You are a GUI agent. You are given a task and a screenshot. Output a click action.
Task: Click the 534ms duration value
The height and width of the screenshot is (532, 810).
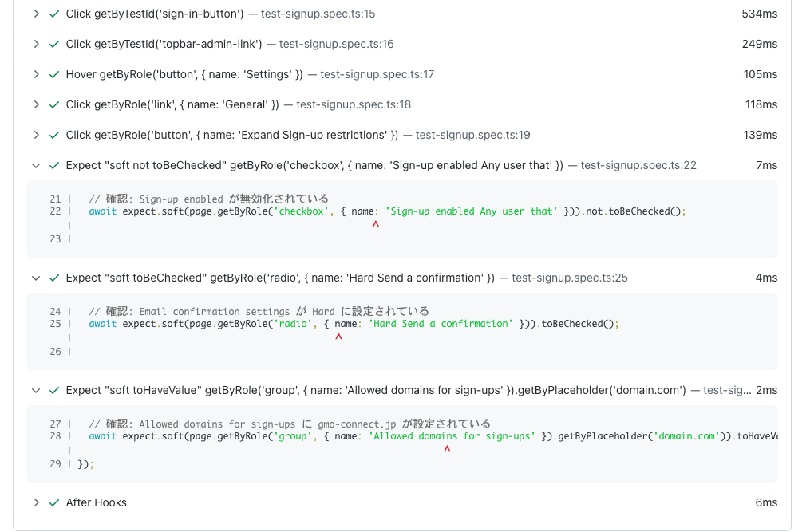click(x=760, y=14)
